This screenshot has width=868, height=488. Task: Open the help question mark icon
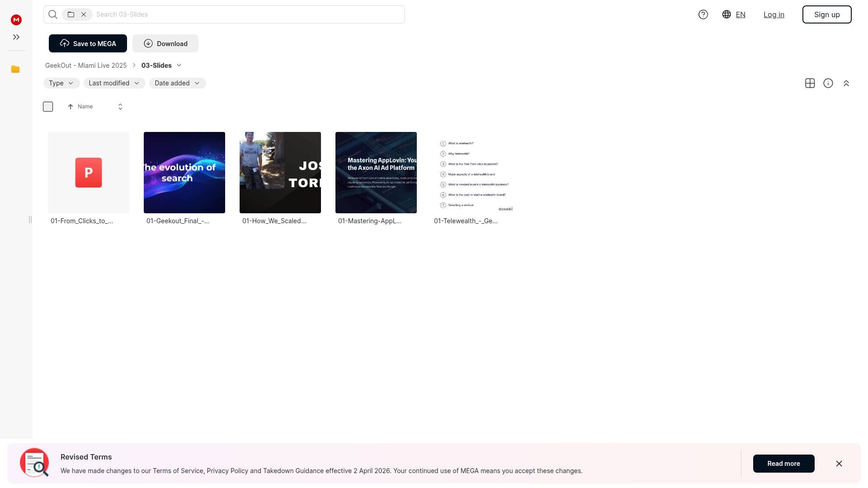tap(703, 14)
